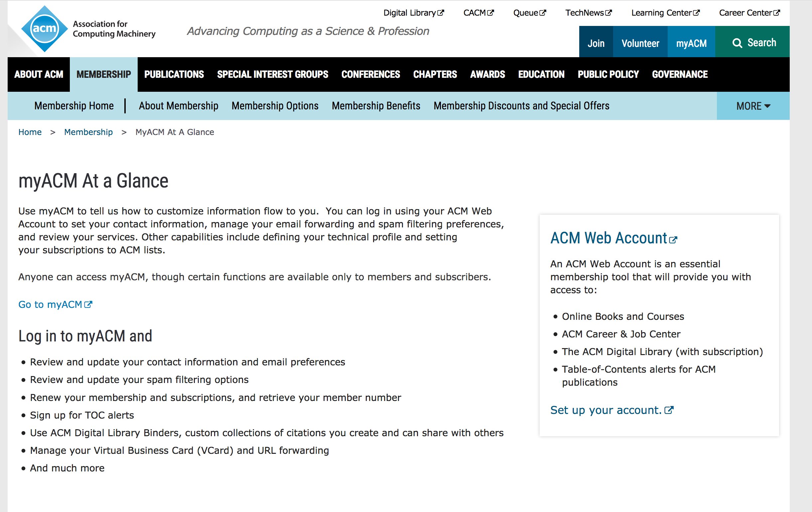Viewport: 812px width, 512px height.
Task: Open Membership Benefits submenu item
Action: [x=376, y=106]
